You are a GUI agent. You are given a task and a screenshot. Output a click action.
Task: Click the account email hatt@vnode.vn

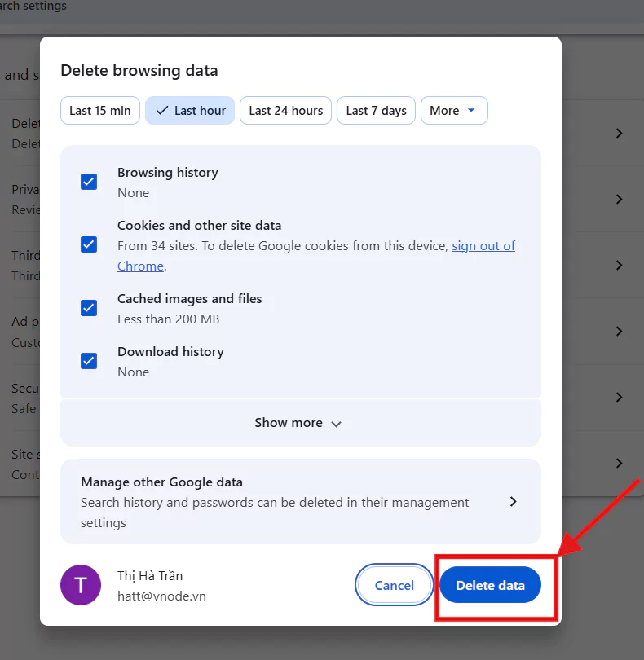(161, 596)
